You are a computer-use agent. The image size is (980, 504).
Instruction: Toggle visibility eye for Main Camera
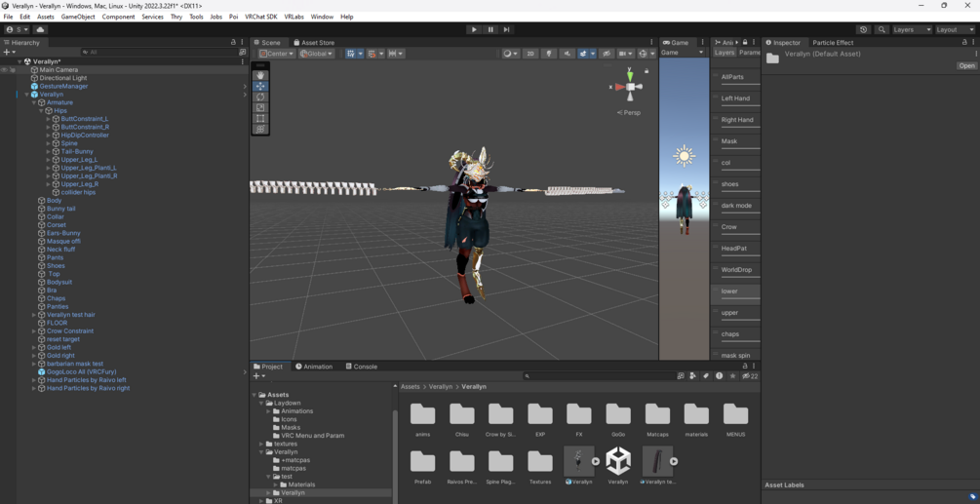(x=4, y=70)
